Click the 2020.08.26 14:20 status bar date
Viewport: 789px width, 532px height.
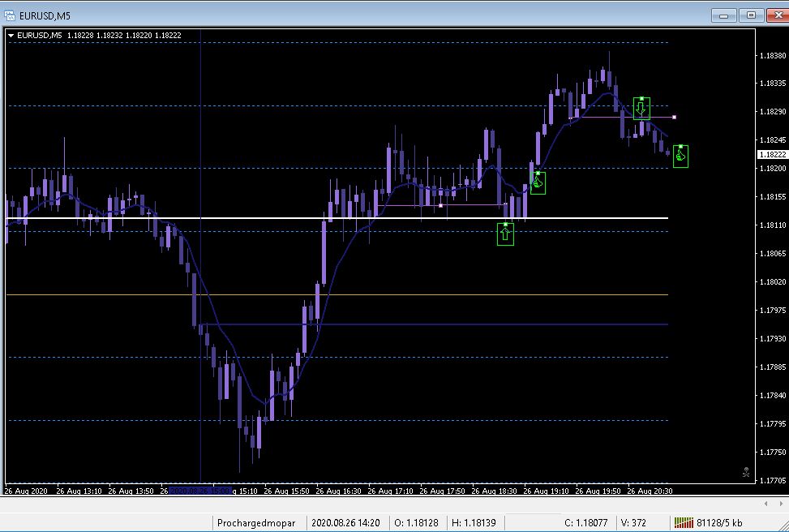[x=345, y=523]
